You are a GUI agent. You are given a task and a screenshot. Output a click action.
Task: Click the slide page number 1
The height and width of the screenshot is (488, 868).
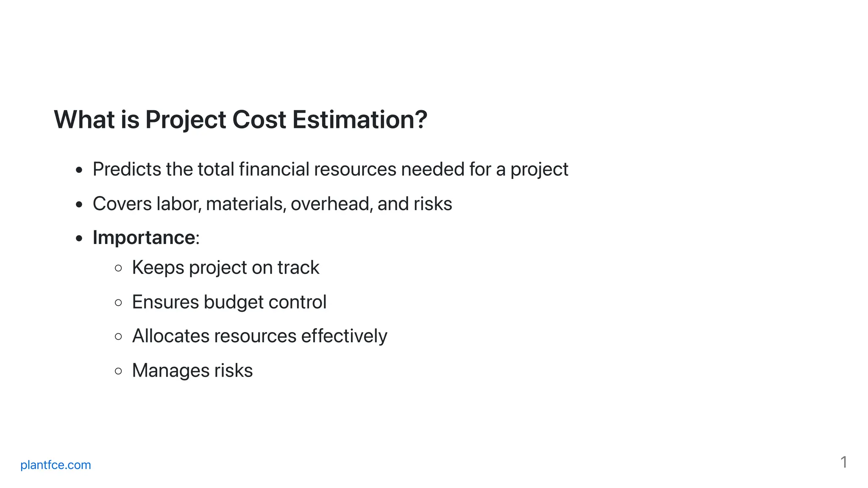coord(844,462)
